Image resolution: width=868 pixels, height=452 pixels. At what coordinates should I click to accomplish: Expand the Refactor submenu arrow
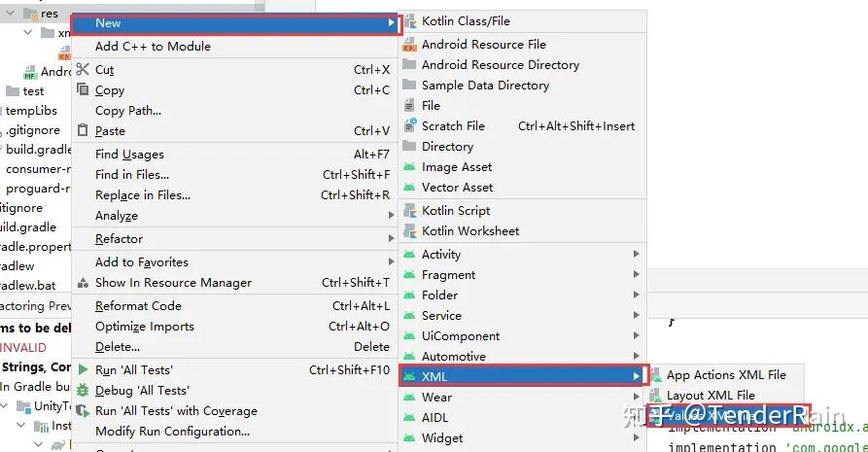point(391,239)
